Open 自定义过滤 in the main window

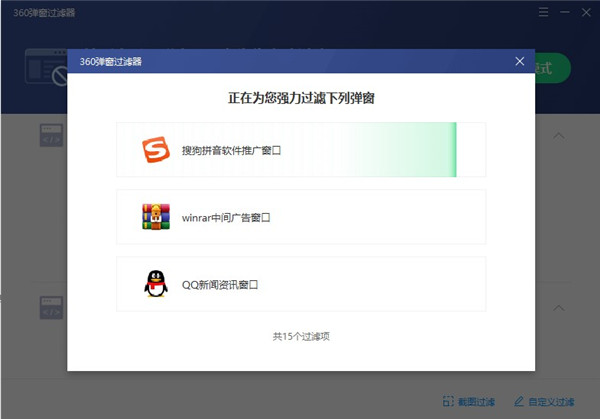tap(545, 401)
